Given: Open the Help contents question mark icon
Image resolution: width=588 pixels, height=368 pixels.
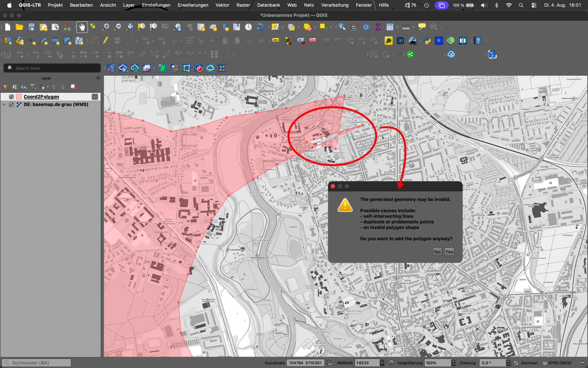Looking at the screenshot, I should coord(478,41).
